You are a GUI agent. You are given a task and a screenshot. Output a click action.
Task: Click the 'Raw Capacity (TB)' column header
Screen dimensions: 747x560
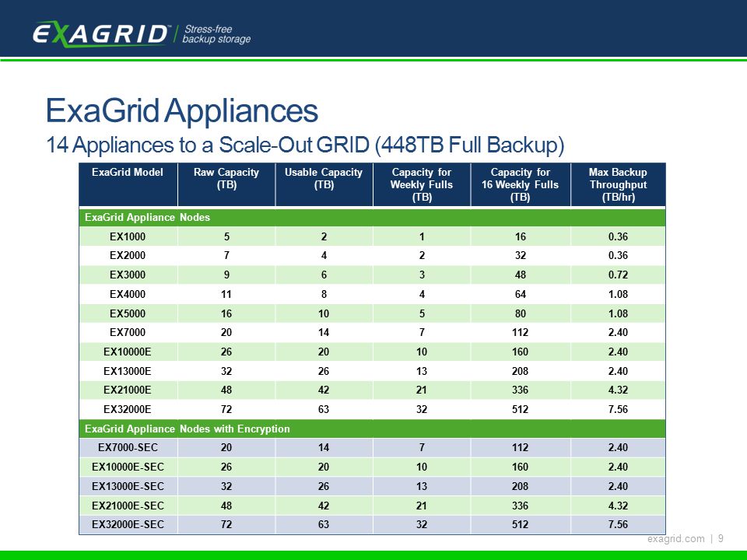[226, 185]
